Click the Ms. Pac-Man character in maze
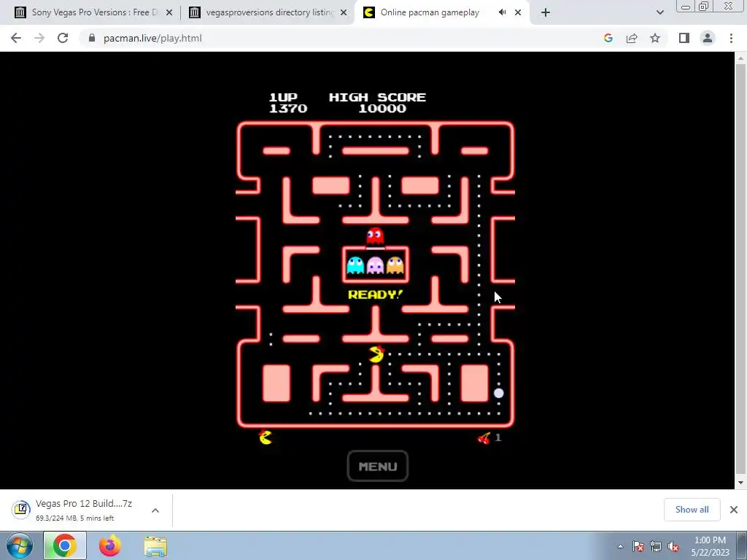This screenshot has width=747, height=560. click(x=376, y=354)
